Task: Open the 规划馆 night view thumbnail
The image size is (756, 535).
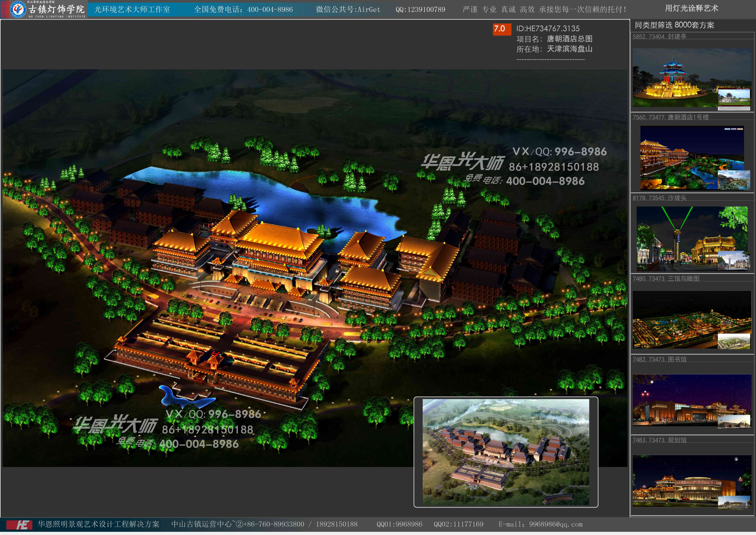Action: [x=692, y=481]
